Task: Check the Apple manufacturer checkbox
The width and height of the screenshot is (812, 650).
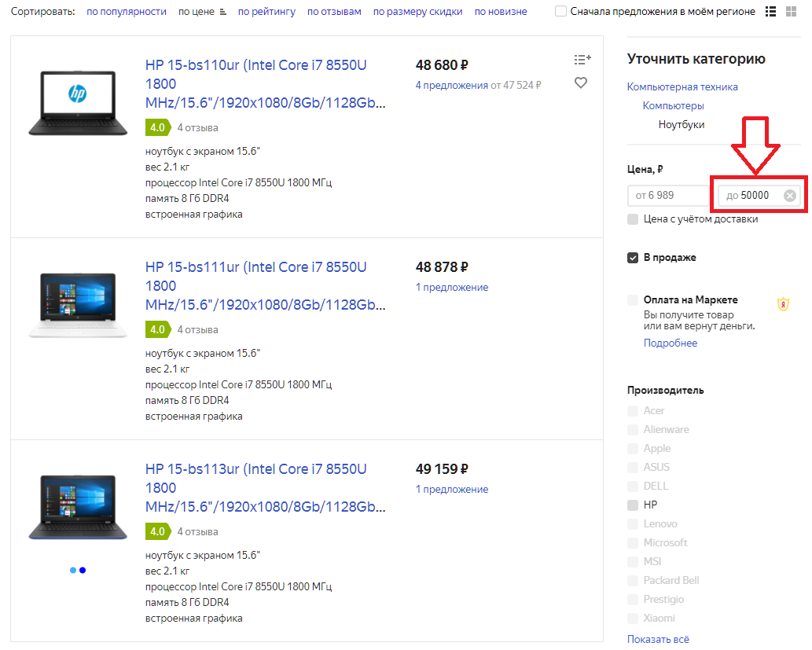Action: click(x=633, y=449)
